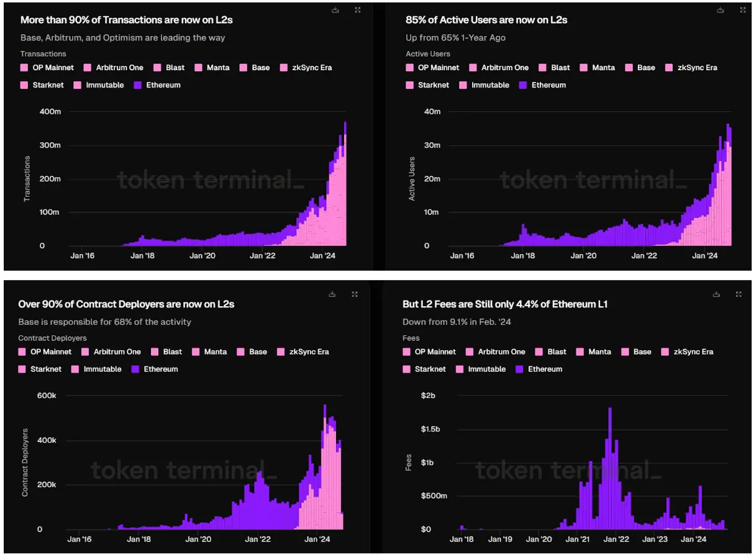This screenshot has width=756, height=557.
Task: Toggle Starknet series in Fees legend
Action: (430, 369)
